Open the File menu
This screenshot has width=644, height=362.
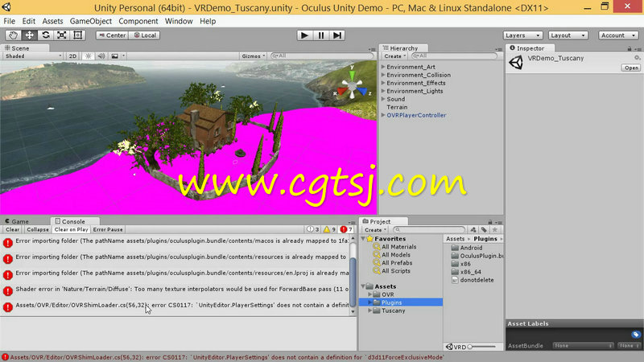[9, 21]
